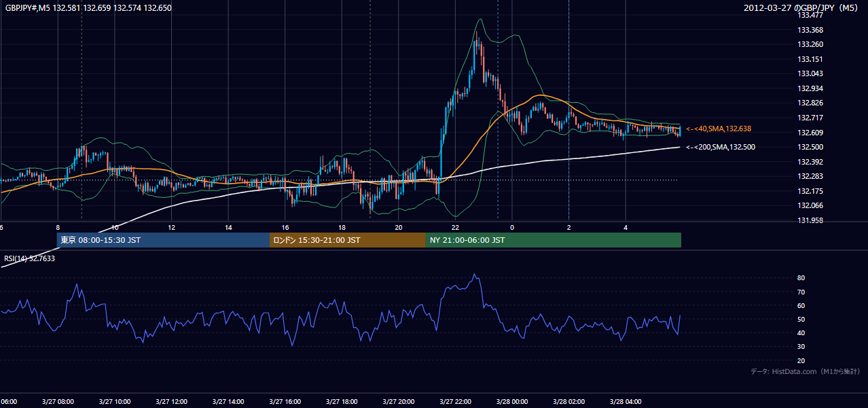Viewport: 868px width, 408px height.
Task: Click the 133.043 price axis label
Action: click(x=810, y=73)
